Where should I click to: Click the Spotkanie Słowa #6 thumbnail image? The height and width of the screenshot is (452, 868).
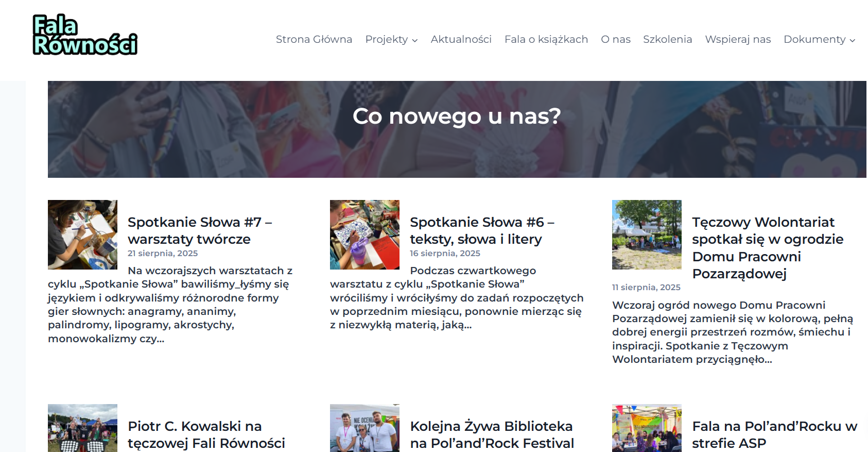[364, 235]
